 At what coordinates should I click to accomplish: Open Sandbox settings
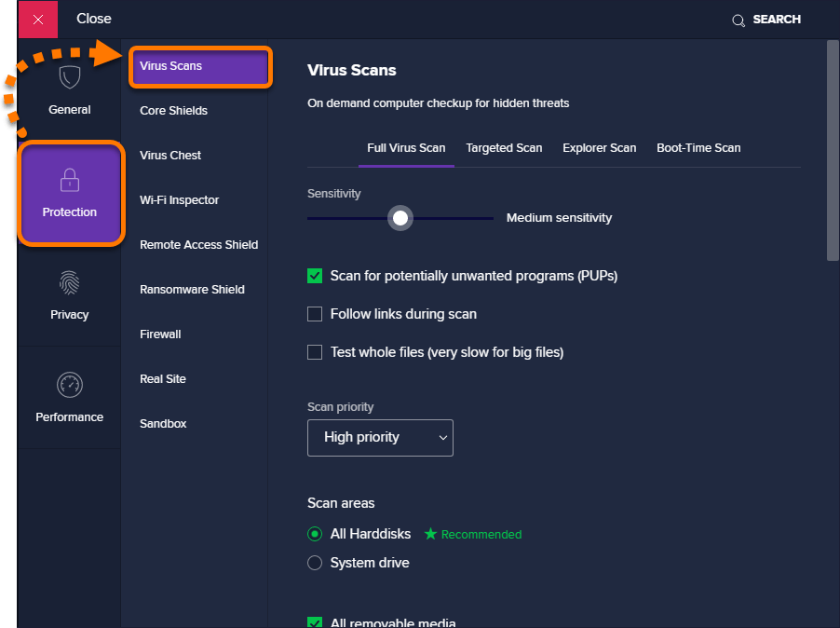[163, 424]
